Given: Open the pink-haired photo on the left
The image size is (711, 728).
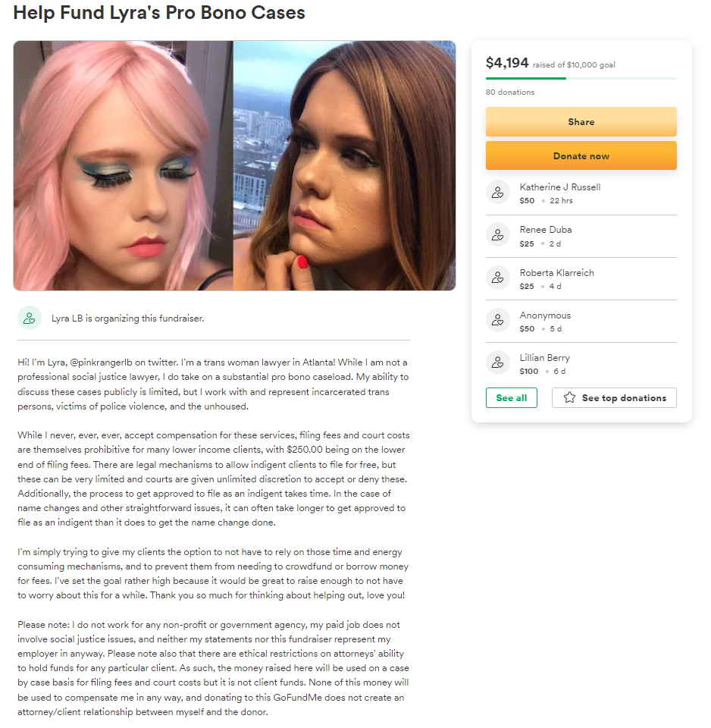Looking at the screenshot, I should pos(123,166).
